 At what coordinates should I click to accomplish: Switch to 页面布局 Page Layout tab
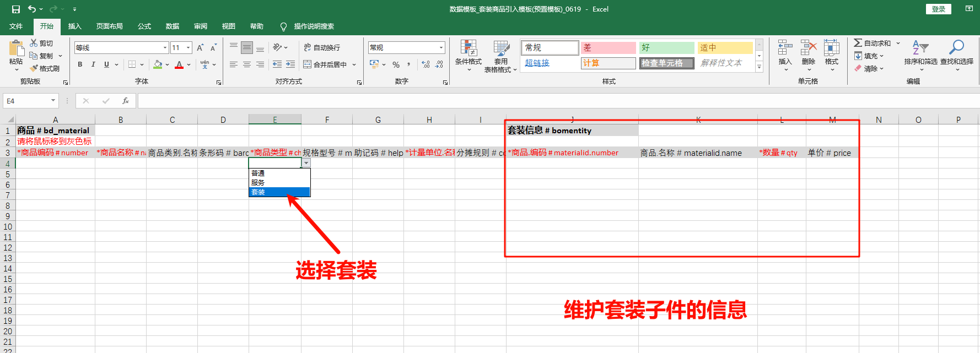110,26
